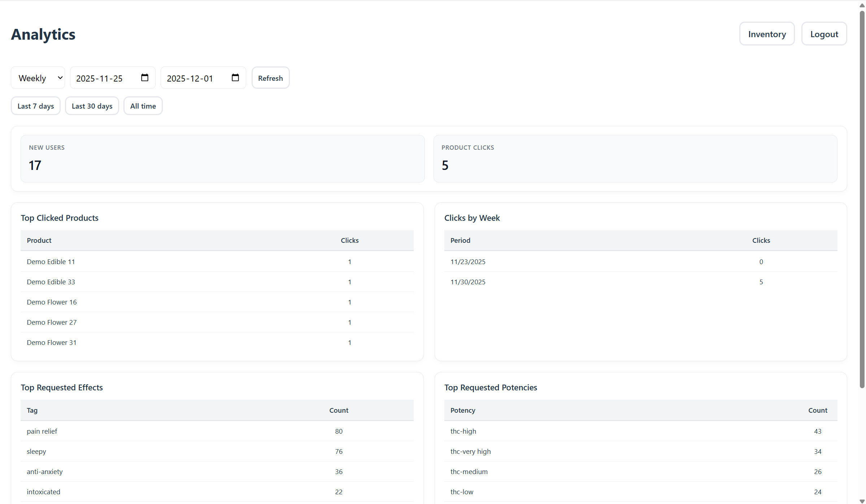The width and height of the screenshot is (866, 504).
Task: Select the thc-high potency entry
Action: coord(463,431)
